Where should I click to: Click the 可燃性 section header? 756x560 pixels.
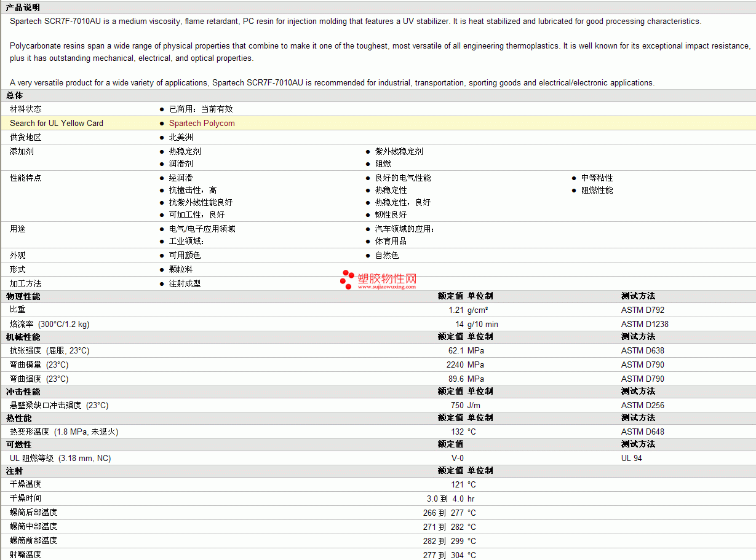pos(18,444)
